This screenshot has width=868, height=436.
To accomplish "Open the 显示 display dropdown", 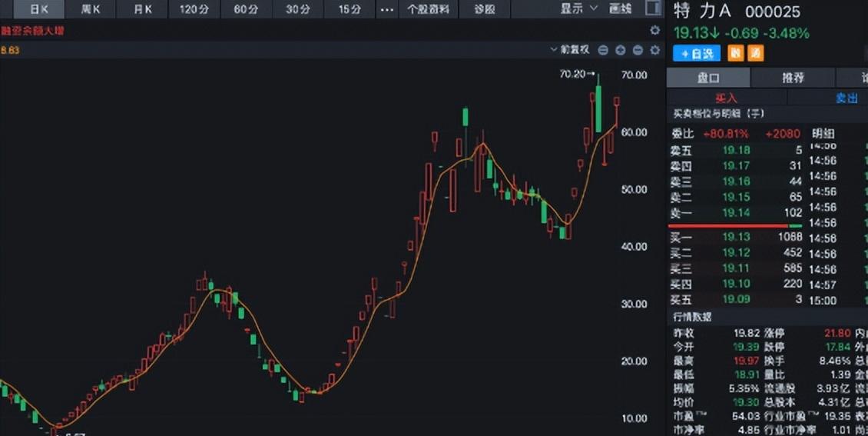I will click(x=578, y=8).
